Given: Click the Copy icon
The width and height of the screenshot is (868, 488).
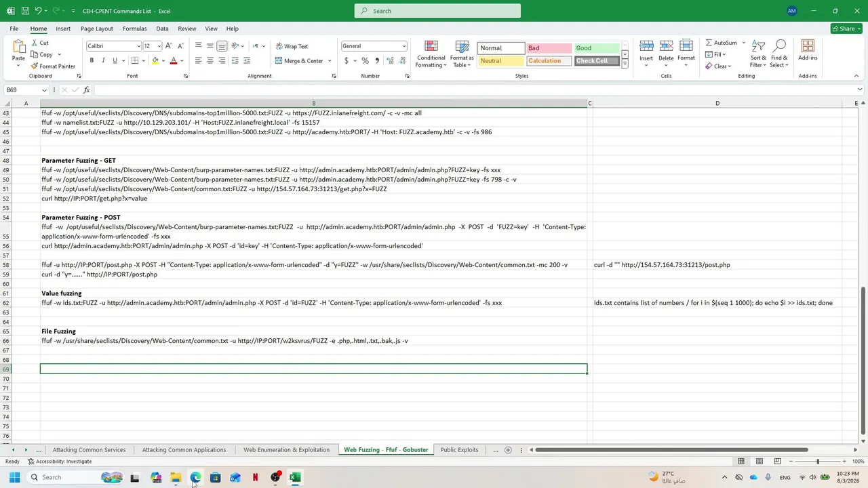Looking at the screenshot, I should 35,54.
